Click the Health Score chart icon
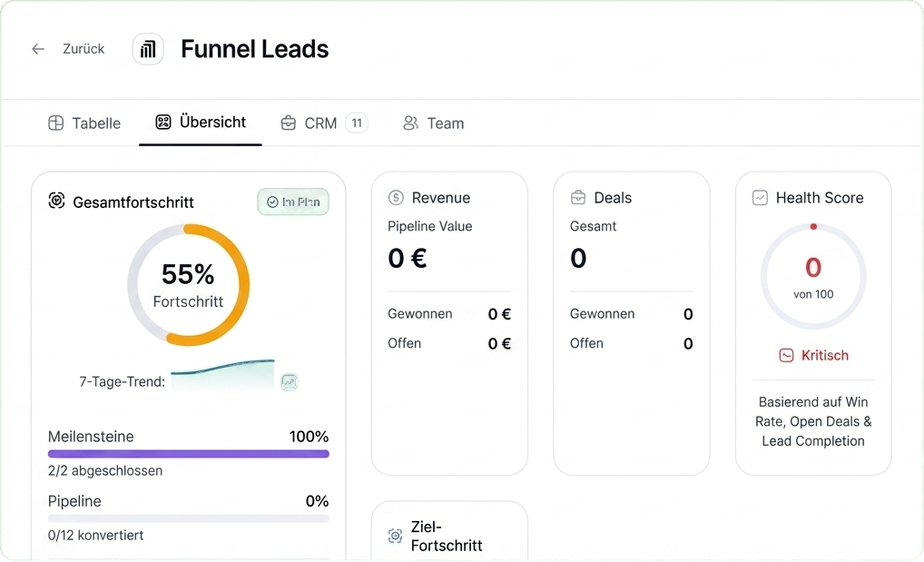The height and width of the screenshot is (562, 924). point(761,198)
